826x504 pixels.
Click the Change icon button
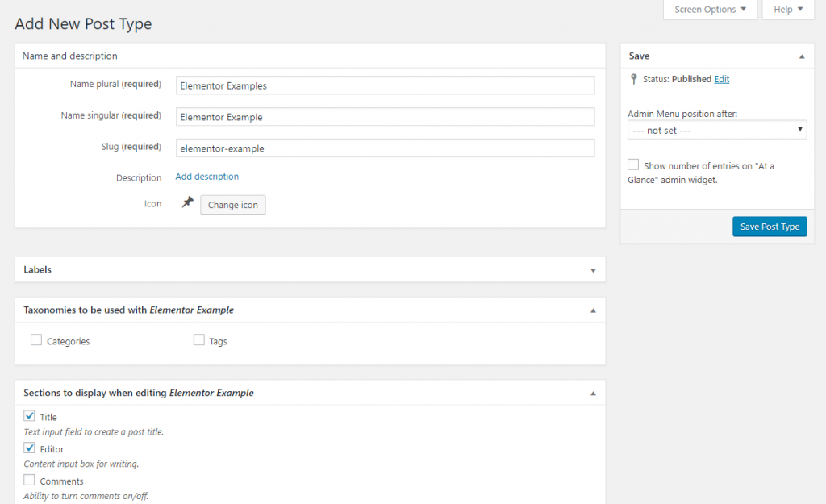click(x=232, y=205)
